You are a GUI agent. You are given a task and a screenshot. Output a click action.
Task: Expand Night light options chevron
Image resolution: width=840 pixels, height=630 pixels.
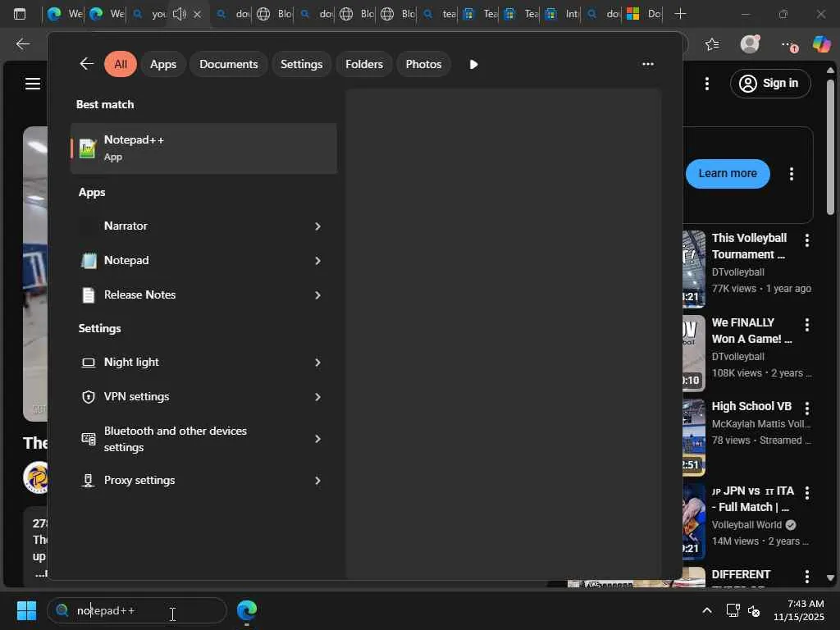point(317,363)
